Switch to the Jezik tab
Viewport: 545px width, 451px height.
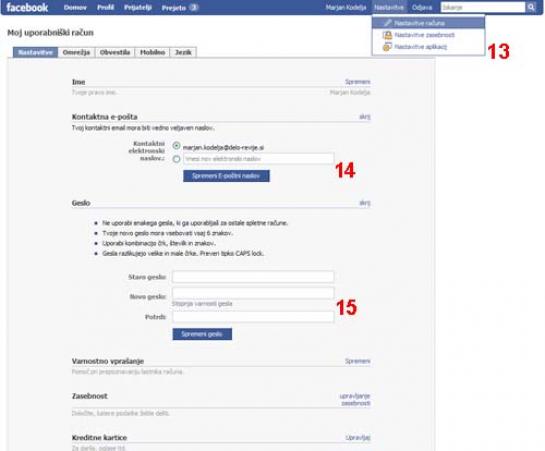[183, 52]
